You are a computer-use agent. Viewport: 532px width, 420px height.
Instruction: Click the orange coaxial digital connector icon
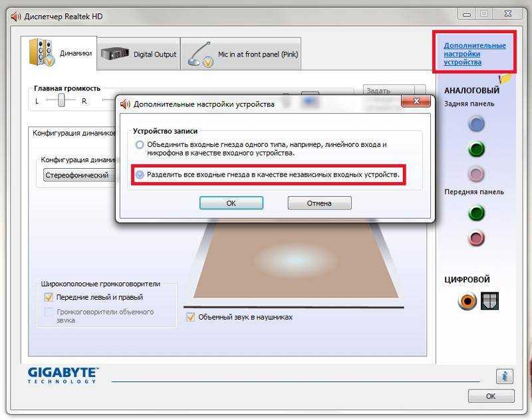467,300
